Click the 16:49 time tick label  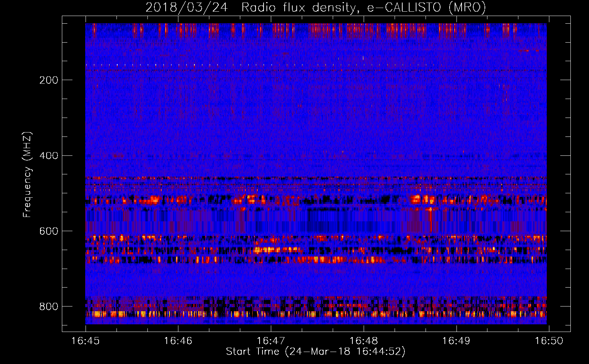click(x=456, y=341)
